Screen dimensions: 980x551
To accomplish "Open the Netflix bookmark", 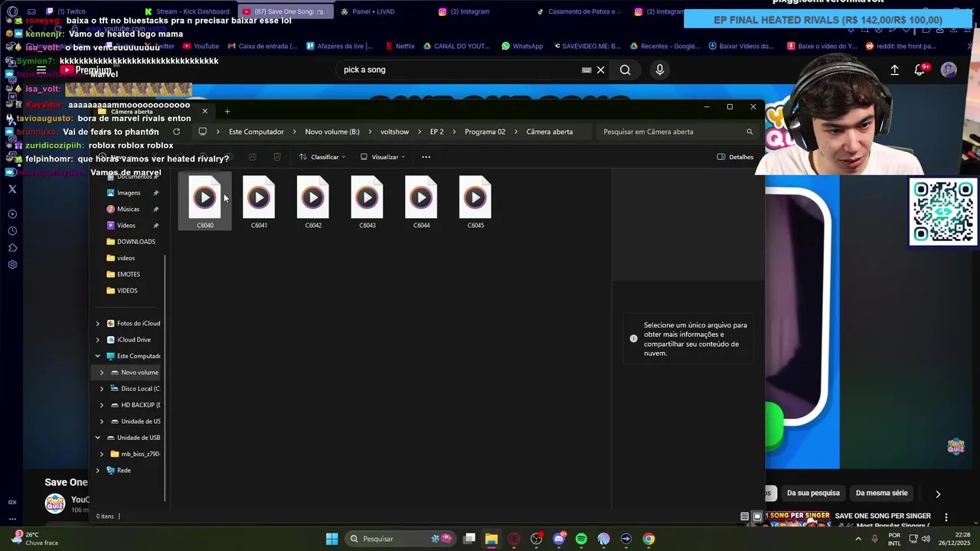I will coord(400,46).
